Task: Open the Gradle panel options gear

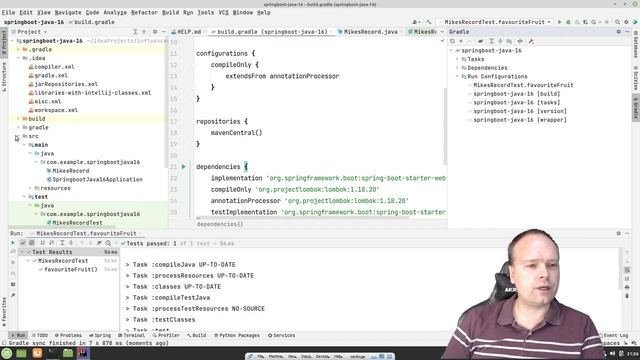Action: tap(618, 31)
